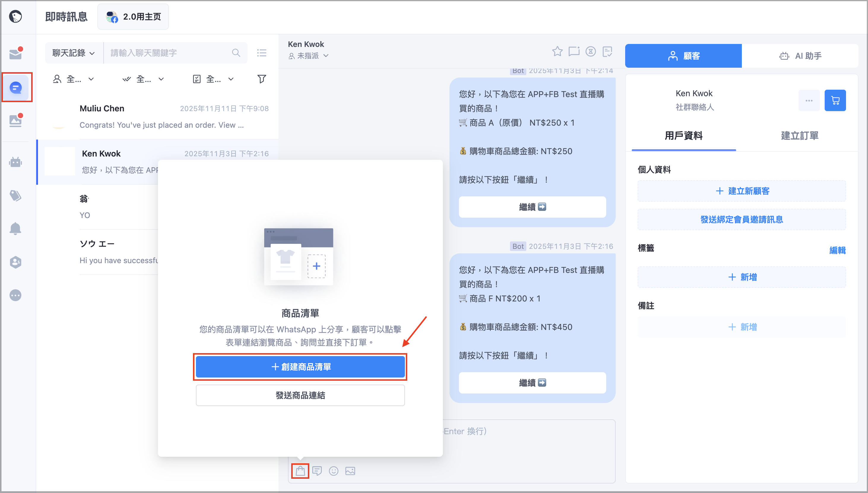Open the notifications bell sidebar icon

pos(15,229)
